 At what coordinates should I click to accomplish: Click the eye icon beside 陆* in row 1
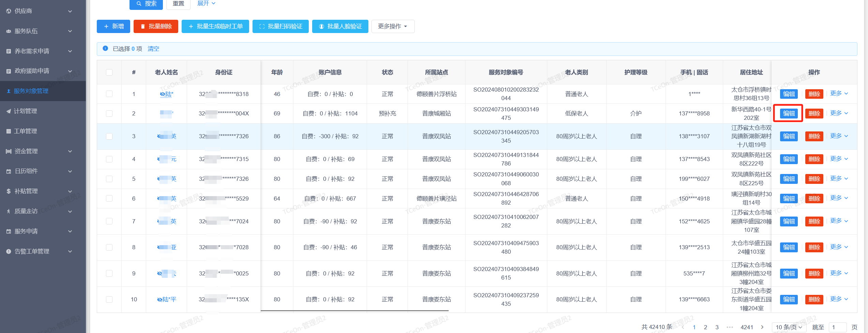(162, 94)
